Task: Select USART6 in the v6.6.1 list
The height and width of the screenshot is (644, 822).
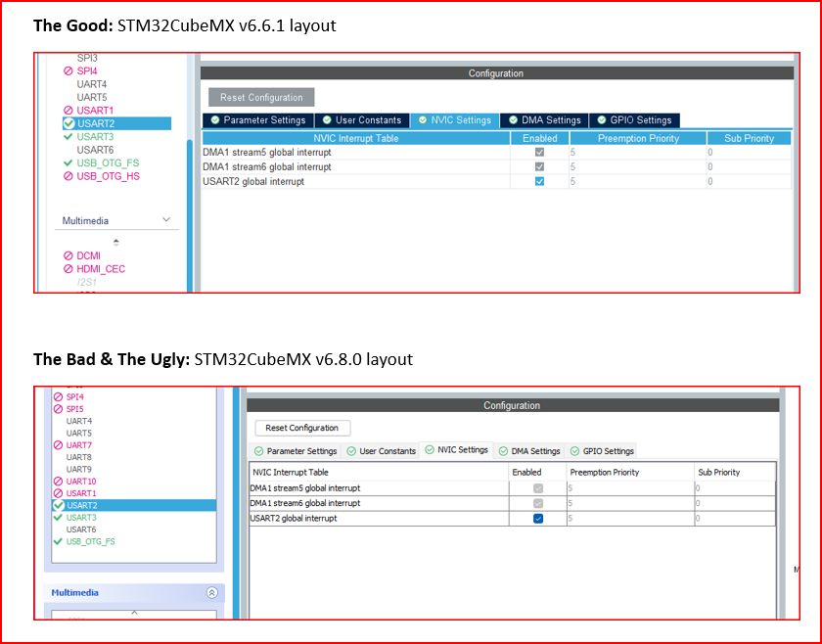Action: (95, 150)
